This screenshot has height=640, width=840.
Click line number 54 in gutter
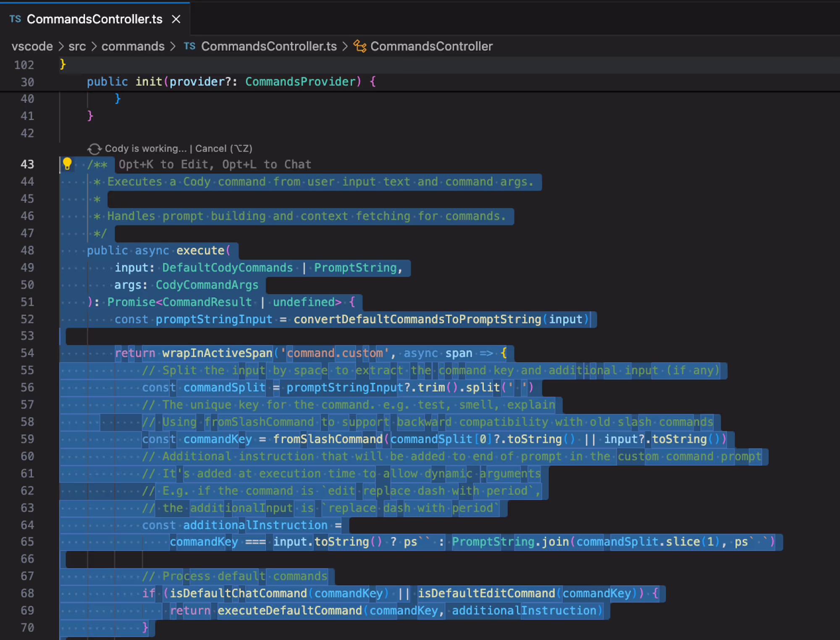(27, 353)
